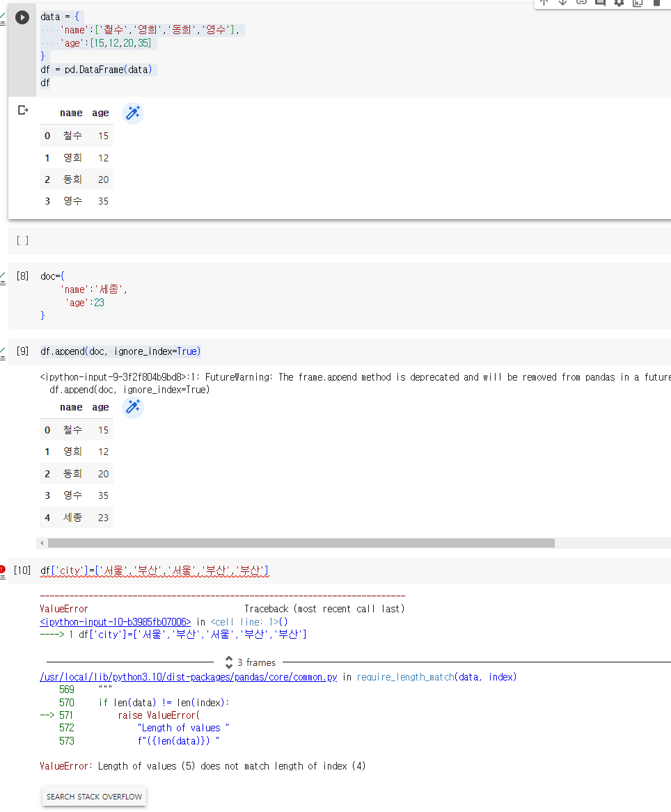Click magic wand icon beside appended dataframe
The image size is (671, 812).
pos(133,407)
